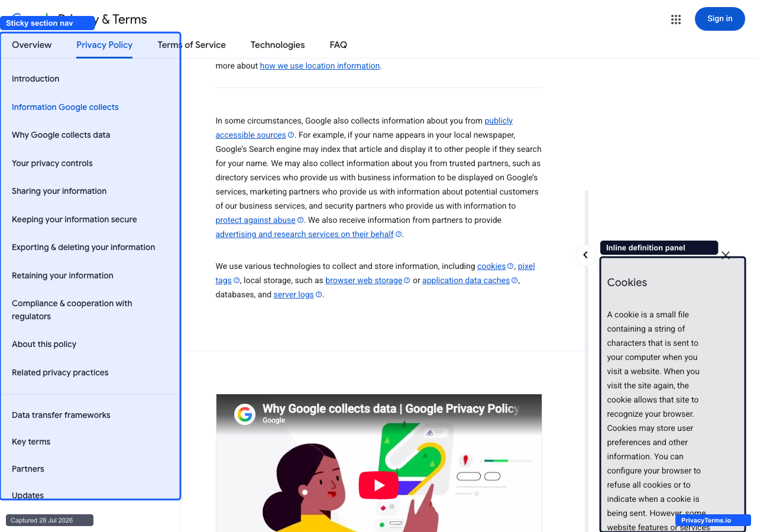Switch to the Overview tab
This screenshot has width=757, height=532.
pyautogui.click(x=32, y=45)
